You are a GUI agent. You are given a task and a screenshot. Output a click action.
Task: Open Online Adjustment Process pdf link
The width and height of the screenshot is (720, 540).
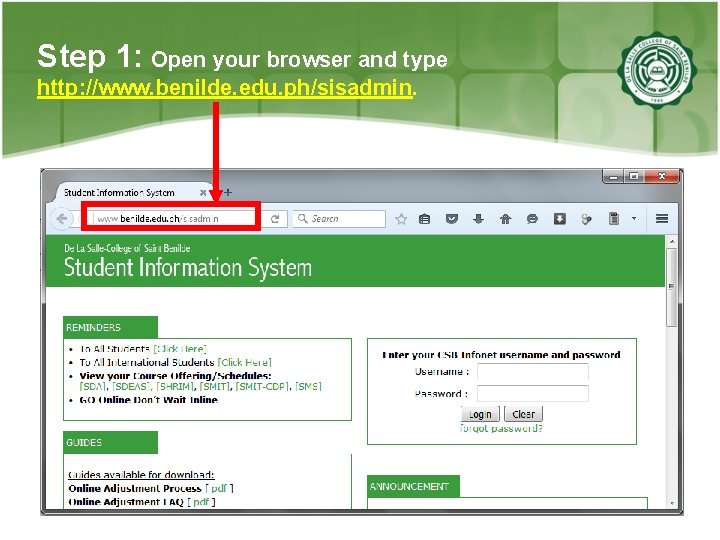pos(219,488)
